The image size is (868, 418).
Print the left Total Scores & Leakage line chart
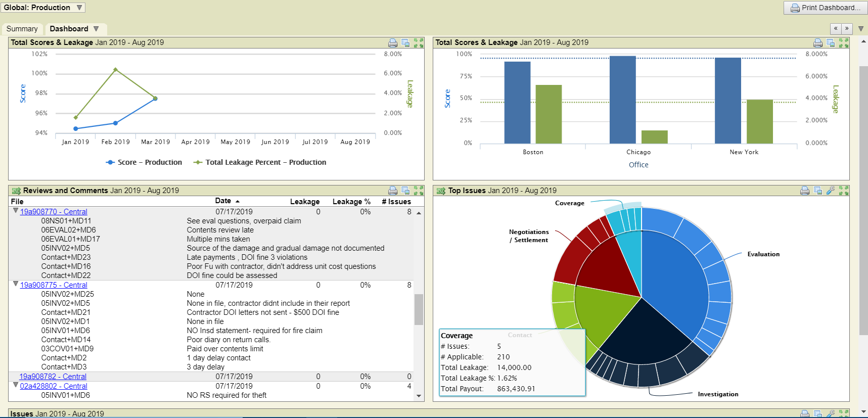coord(393,43)
